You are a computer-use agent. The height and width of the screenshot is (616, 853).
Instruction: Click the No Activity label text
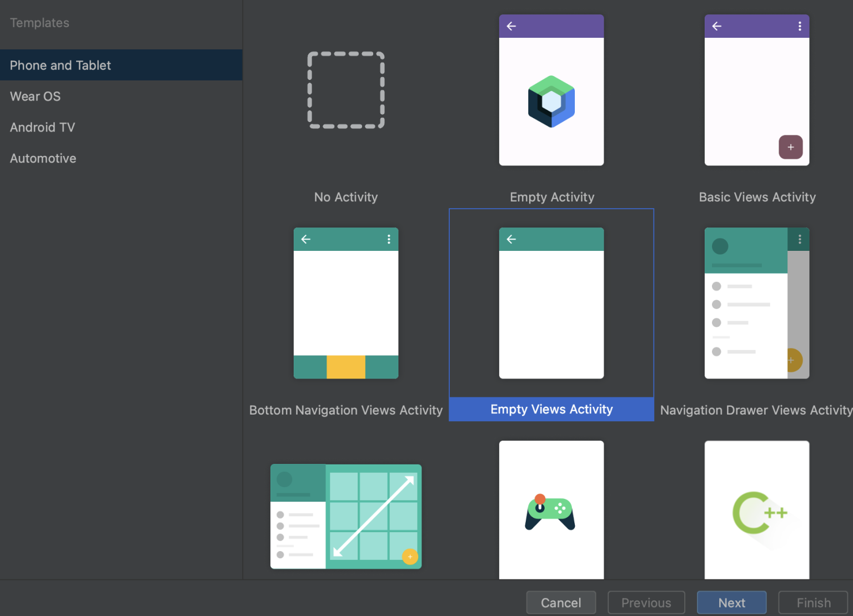(x=346, y=198)
